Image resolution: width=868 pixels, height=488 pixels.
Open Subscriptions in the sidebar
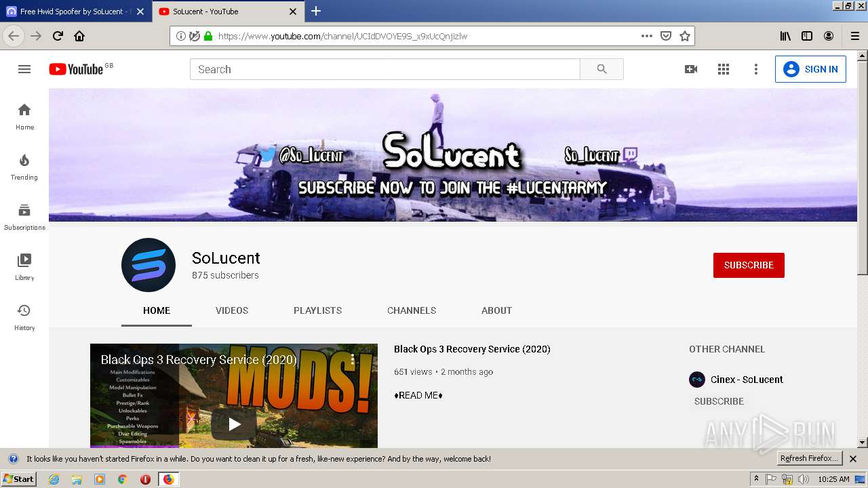(x=24, y=217)
